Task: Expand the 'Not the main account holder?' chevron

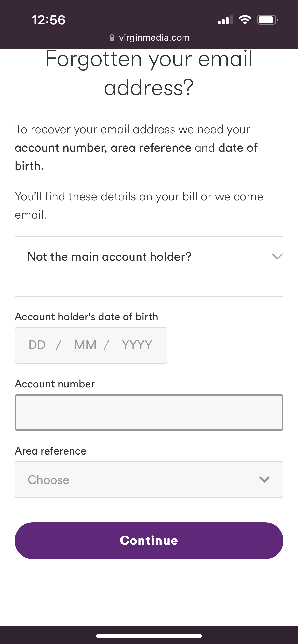Action: 277,256
